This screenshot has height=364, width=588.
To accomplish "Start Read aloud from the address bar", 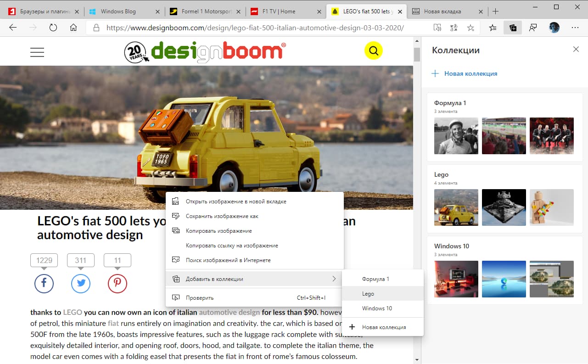I will coord(437,28).
